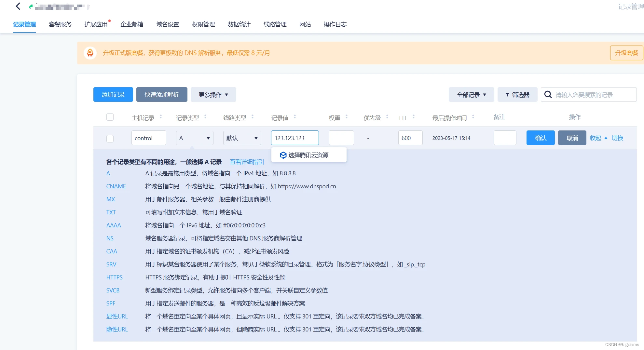Open the 查看详细指引 link
The height and width of the screenshot is (350, 644).
coord(247,162)
